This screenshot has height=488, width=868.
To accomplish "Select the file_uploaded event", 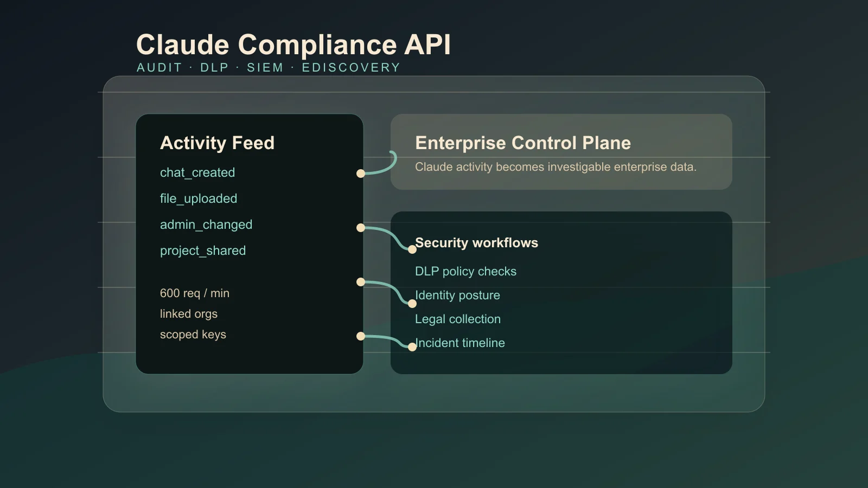I will coord(199,198).
